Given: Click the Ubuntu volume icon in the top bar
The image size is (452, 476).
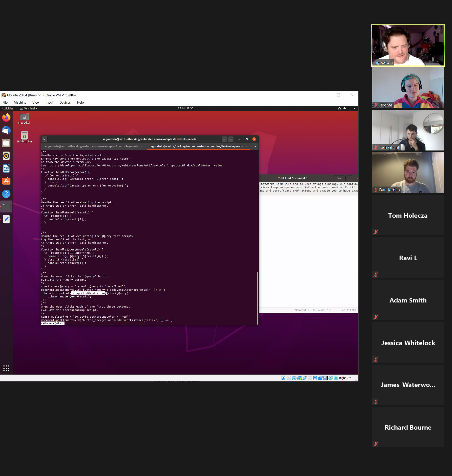Looking at the screenshot, I should click(x=345, y=108).
